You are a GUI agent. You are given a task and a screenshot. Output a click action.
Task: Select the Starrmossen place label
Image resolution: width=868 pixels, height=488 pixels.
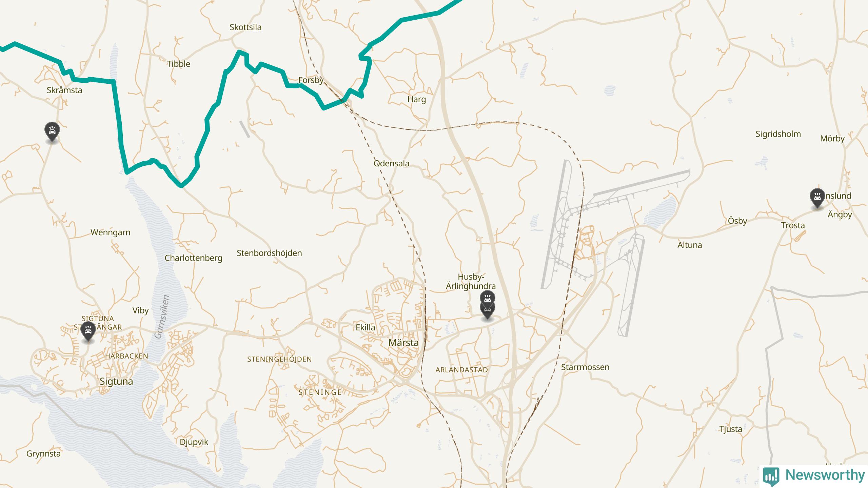point(585,367)
